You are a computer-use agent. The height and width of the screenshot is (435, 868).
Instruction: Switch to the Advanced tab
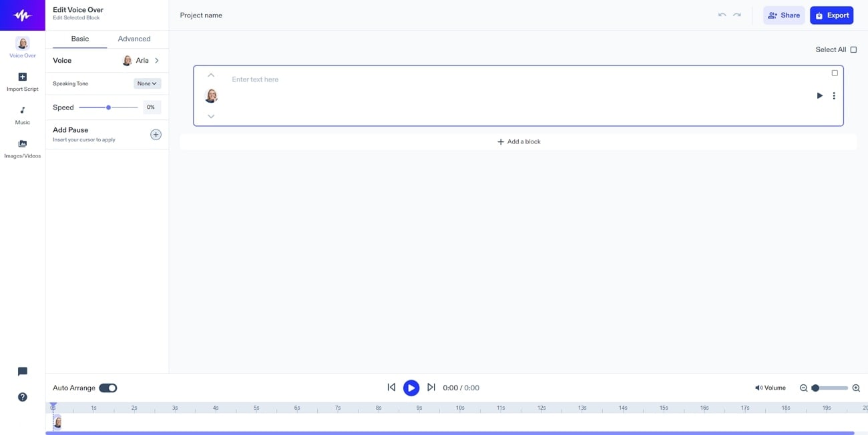[134, 39]
